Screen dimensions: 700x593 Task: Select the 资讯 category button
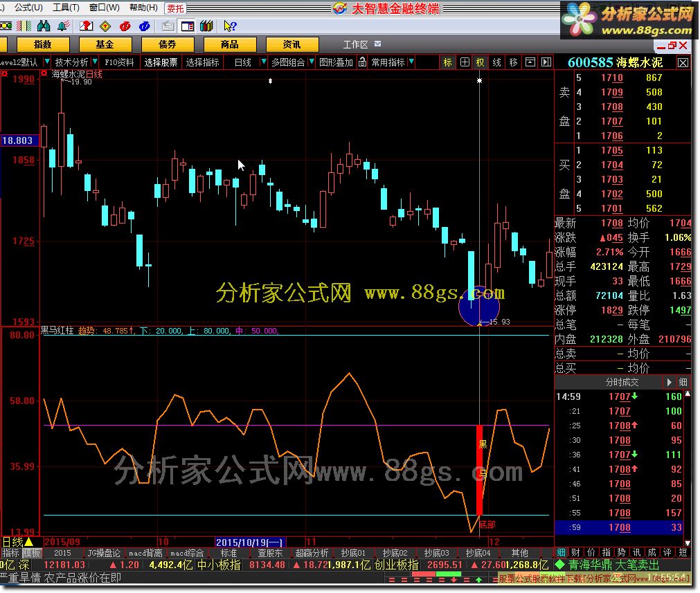(292, 44)
